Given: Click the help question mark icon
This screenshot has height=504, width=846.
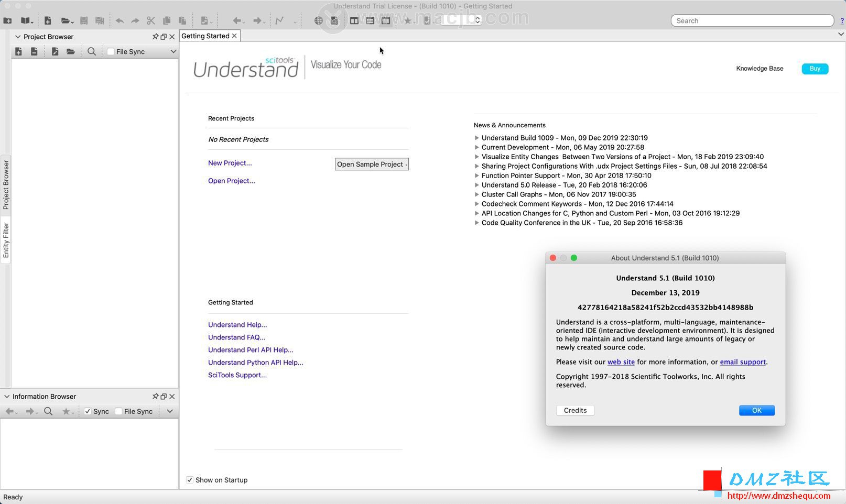Looking at the screenshot, I should coord(842,21).
